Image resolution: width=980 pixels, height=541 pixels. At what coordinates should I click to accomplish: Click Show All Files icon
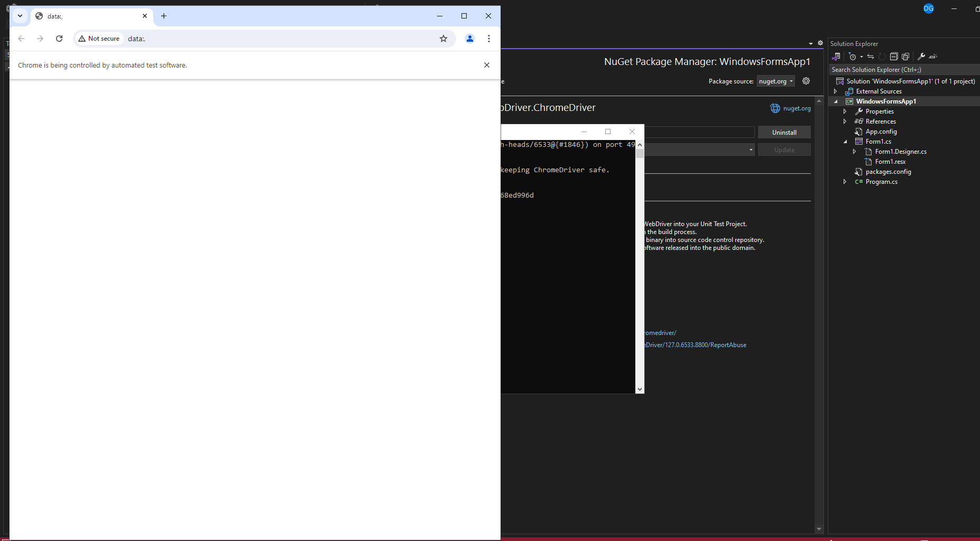tap(905, 57)
